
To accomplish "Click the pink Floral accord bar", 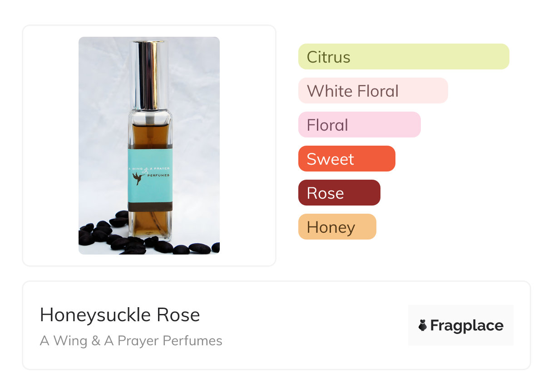I will point(359,125).
